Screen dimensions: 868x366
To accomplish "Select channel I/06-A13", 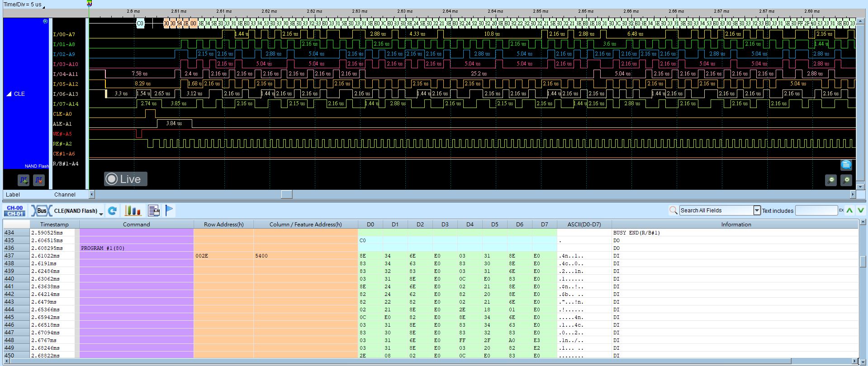I will point(65,94).
